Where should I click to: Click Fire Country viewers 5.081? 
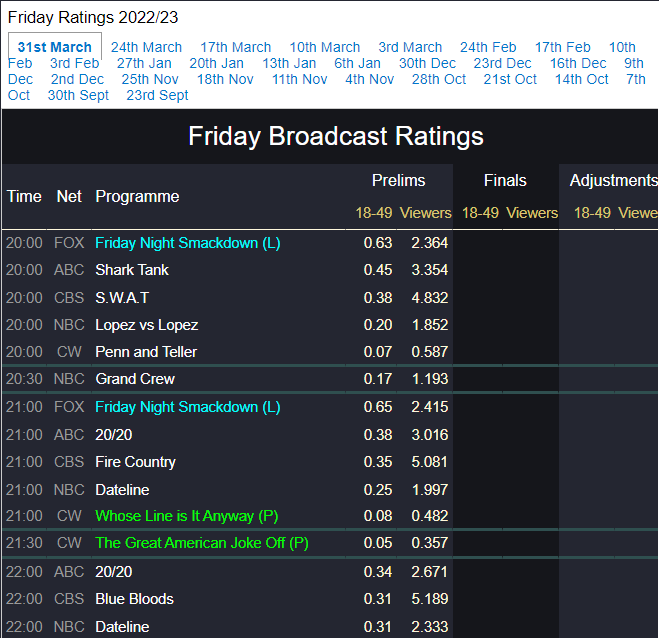click(x=430, y=462)
